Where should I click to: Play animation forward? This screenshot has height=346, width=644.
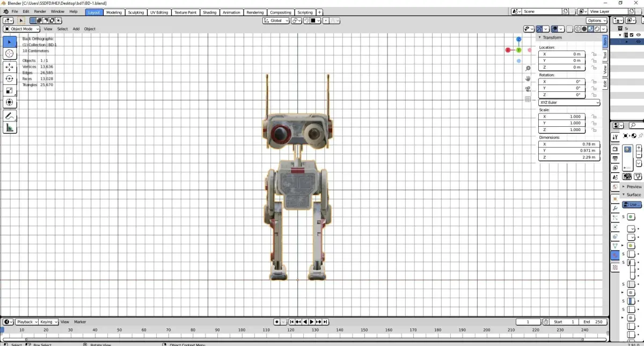coord(312,322)
